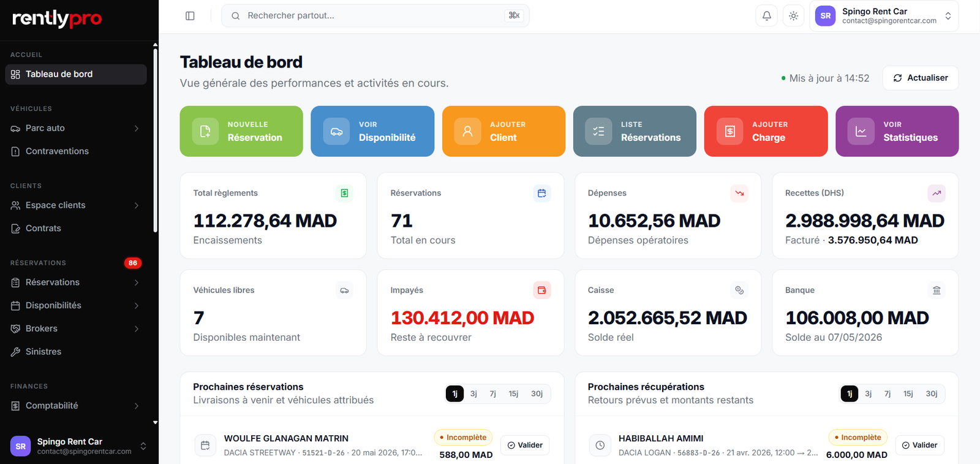Click the SR avatar in sidebar footer
This screenshot has width=980, height=464.
coord(20,446)
